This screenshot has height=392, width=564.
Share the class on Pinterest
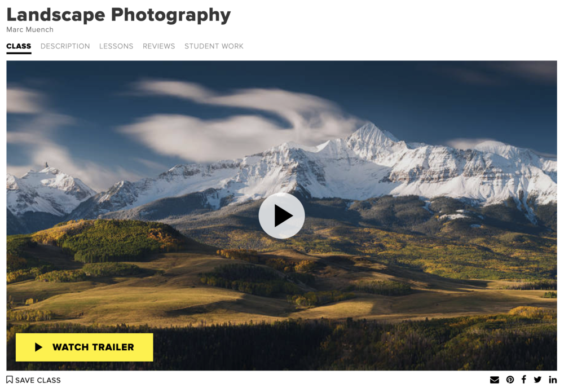[x=510, y=380]
